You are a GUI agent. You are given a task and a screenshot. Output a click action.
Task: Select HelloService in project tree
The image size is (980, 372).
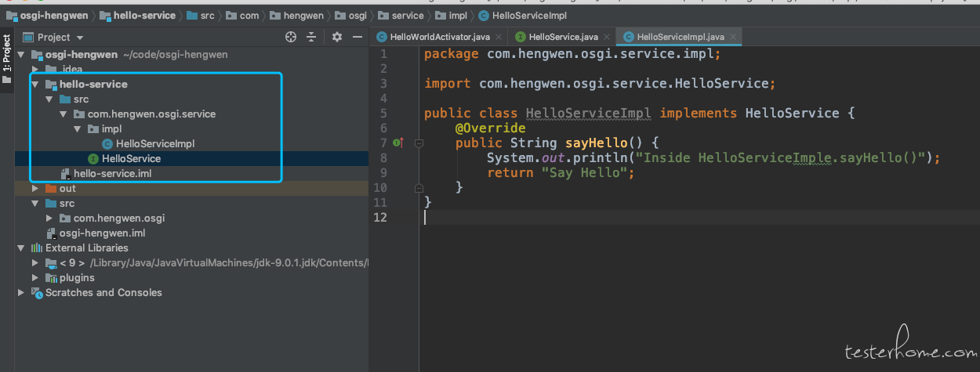click(131, 158)
